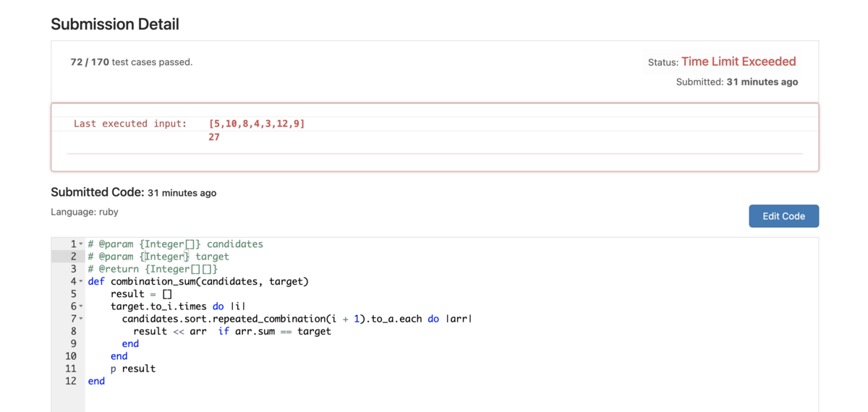The image size is (868, 412).
Task: Click the target value 27
Action: [214, 137]
